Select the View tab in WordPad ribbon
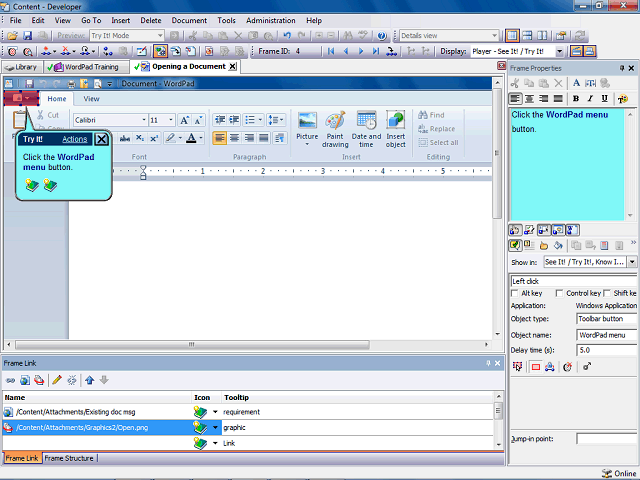 [91, 99]
